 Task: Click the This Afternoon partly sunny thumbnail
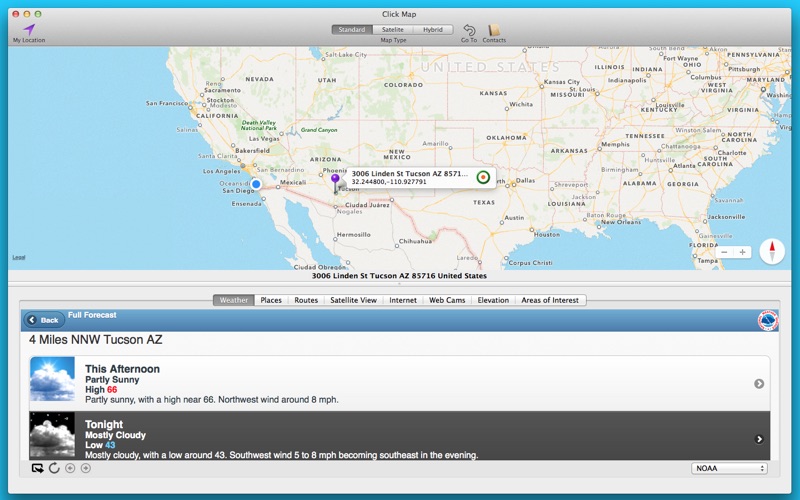[x=53, y=379]
